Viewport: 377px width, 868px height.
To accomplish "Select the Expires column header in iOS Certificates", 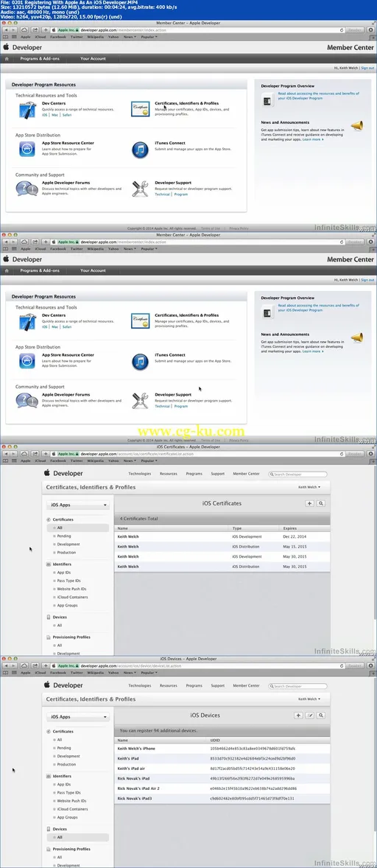I will pos(289,528).
